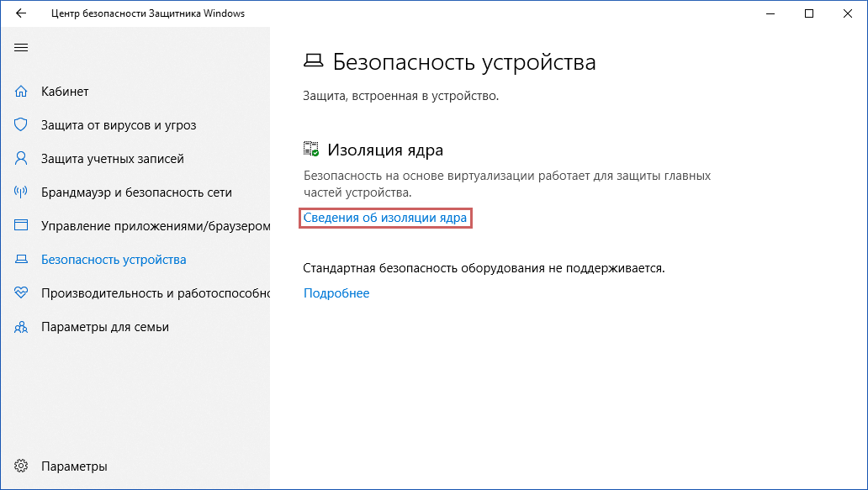
Task: Open Параметры at the sidebar bottom
Action: [x=74, y=466]
